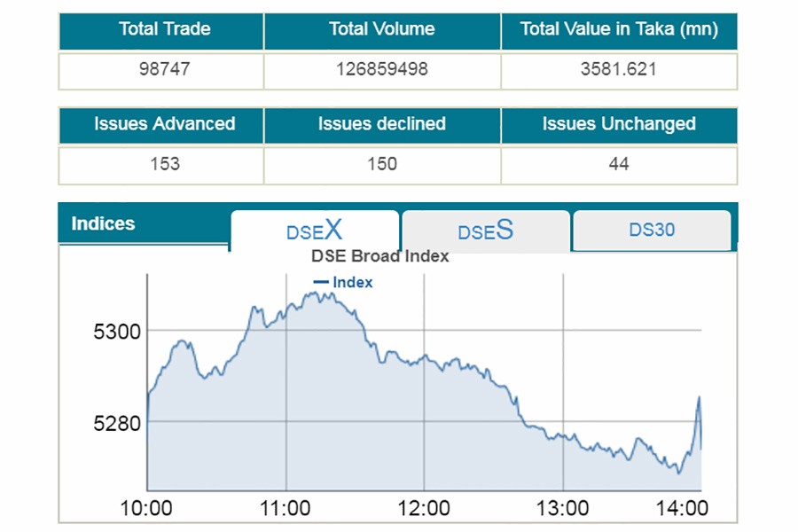Select the Total Volume header cell
798x532 pixels.
tap(382, 30)
